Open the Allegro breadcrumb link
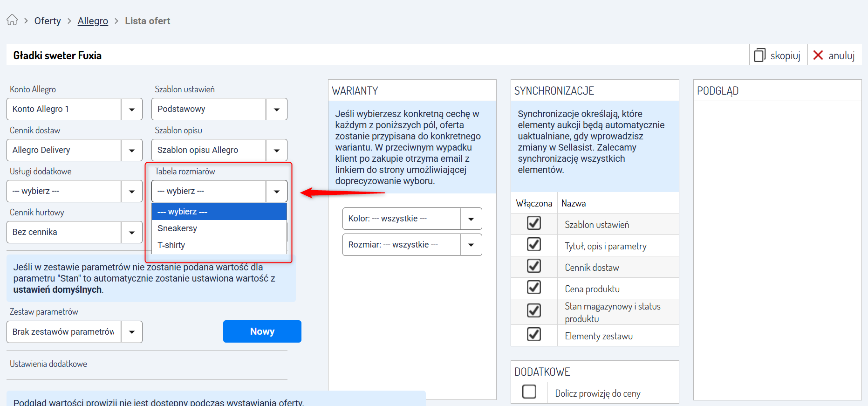 [x=93, y=21]
